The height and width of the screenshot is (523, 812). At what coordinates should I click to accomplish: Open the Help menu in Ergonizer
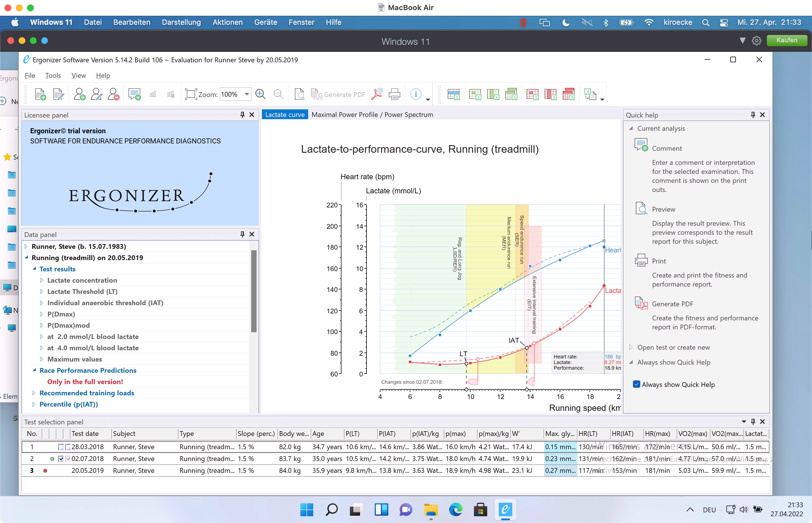click(x=103, y=75)
